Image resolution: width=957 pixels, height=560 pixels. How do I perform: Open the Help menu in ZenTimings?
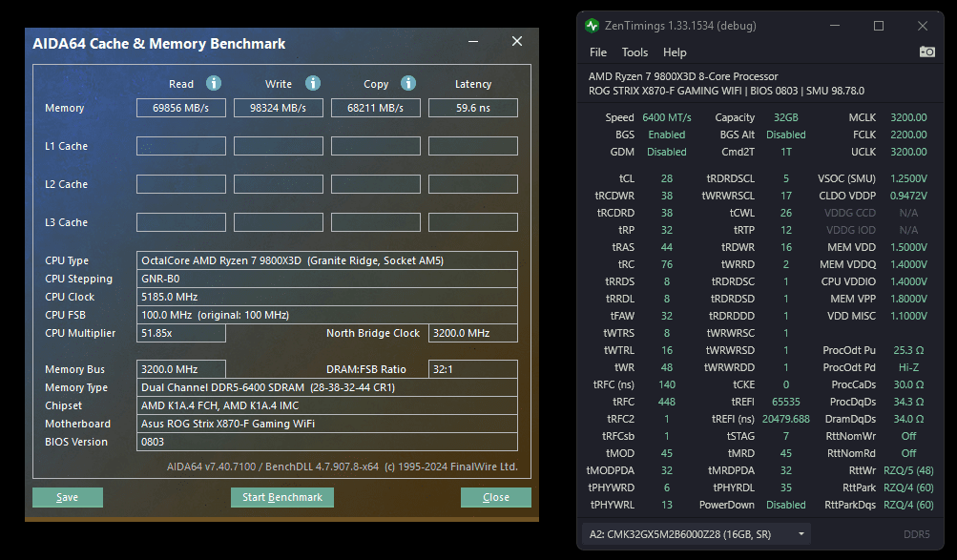(675, 52)
